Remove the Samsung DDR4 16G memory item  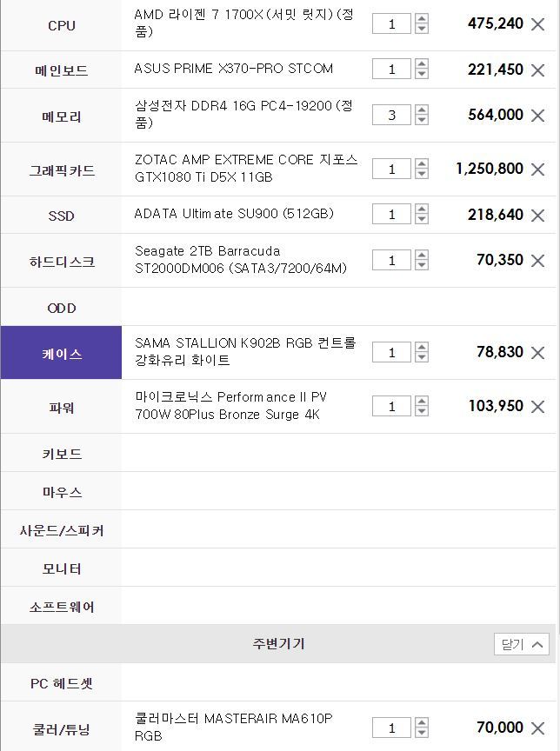pyautogui.click(x=537, y=116)
